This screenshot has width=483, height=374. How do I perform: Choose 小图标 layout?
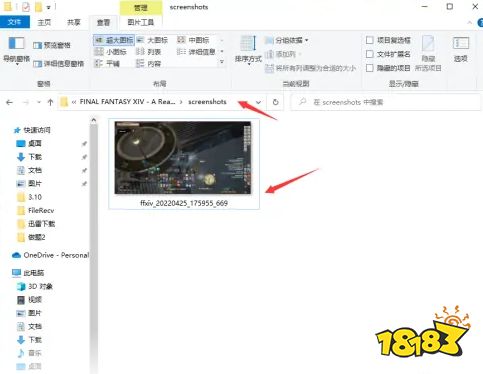coord(111,52)
